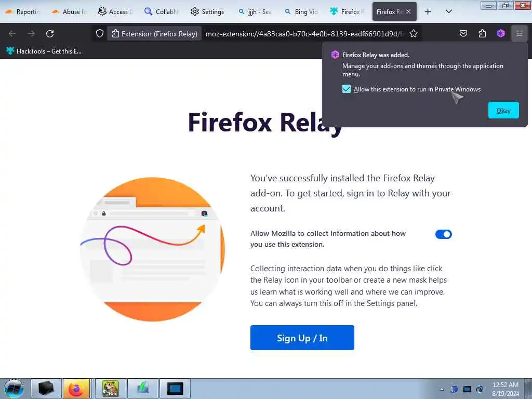Reload the current page
Image resolution: width=532 pixels, height=399 pixels.
(x=50, y=34)
